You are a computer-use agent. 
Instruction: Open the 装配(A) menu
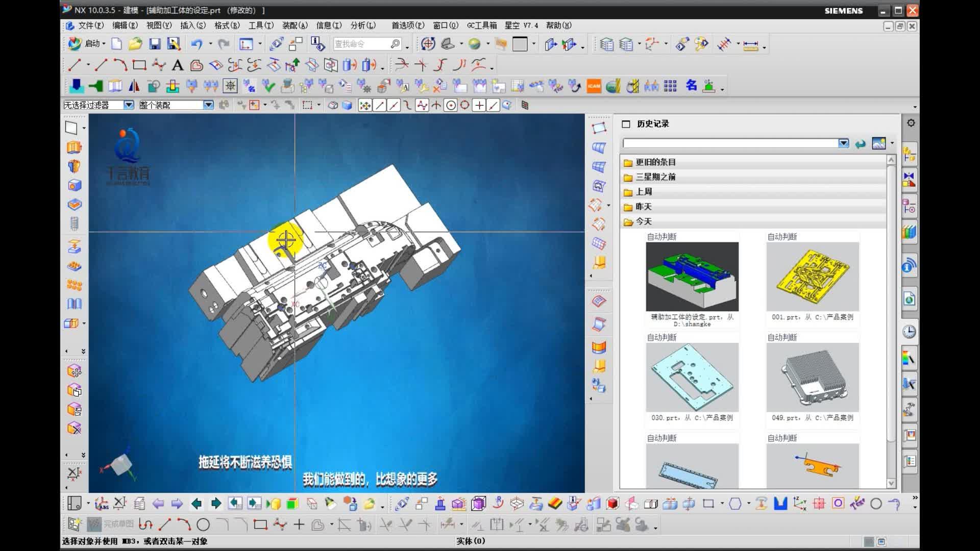click(295, 26)
